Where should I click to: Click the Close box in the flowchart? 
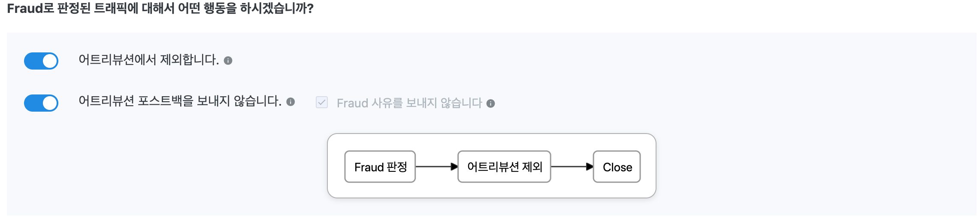(617, 167)
